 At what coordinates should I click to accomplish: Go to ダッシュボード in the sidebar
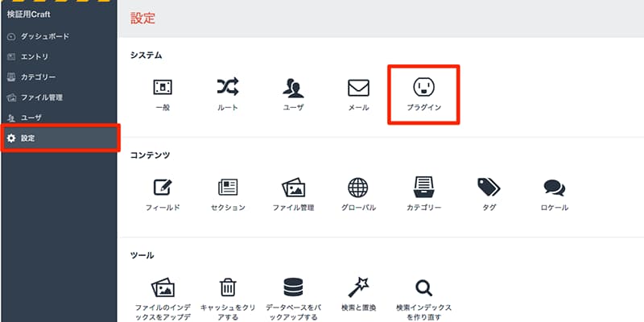[44, 37]
